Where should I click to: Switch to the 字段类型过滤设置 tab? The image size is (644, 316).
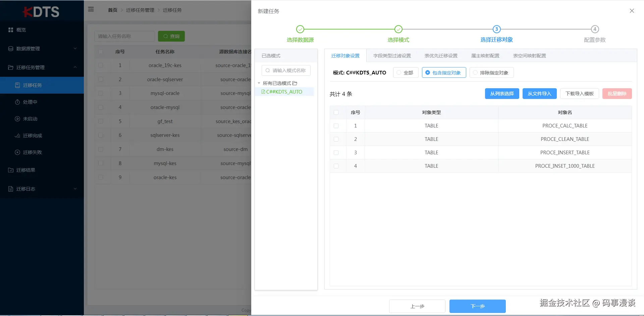(392, 56)
